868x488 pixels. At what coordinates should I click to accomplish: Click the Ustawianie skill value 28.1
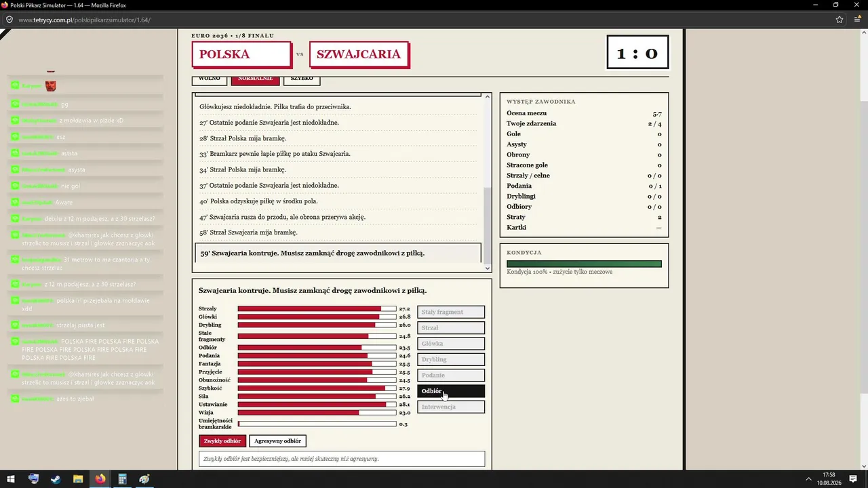click(404, 405)
